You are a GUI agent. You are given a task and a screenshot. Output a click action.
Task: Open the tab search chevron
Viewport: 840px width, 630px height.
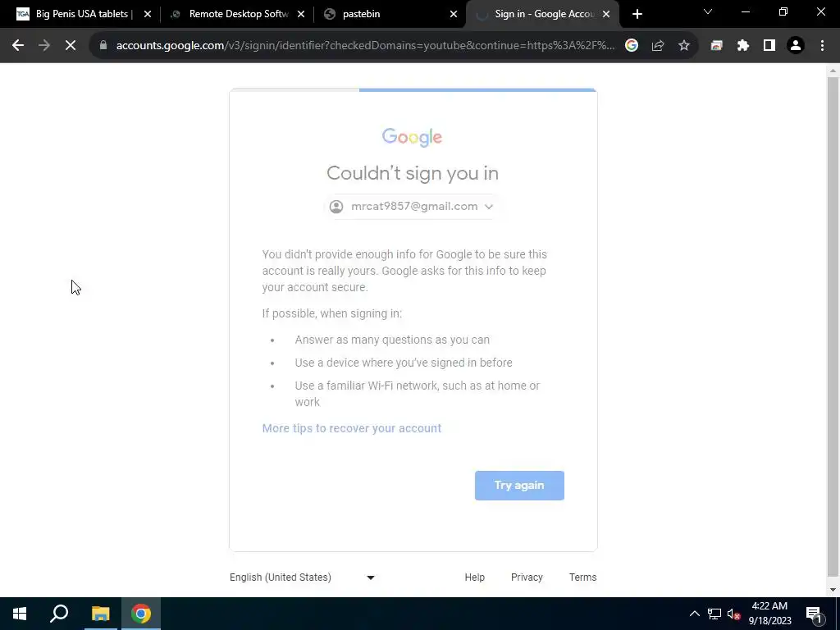[708, 11]
